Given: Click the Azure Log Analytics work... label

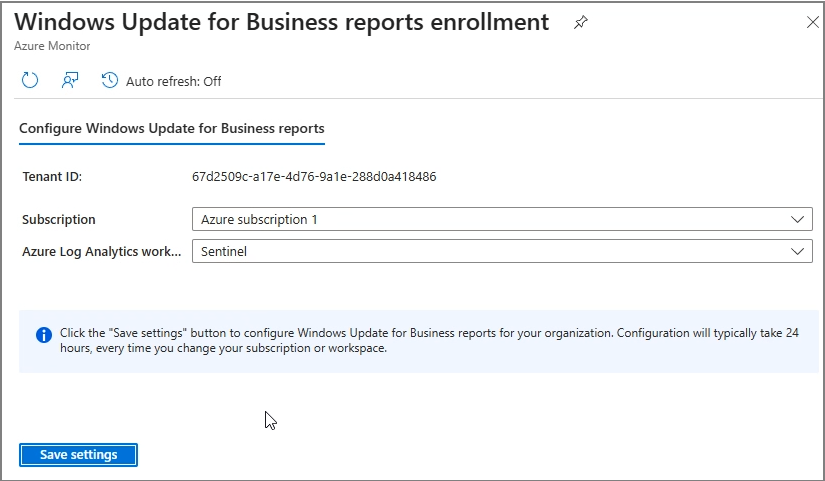Looking at the screenshot, I should pyautogui.click(x=102, y=252).
